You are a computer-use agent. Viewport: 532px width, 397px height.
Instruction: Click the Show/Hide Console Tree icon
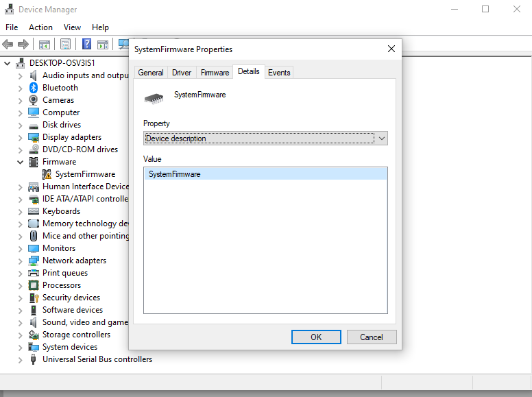[44, 45]
